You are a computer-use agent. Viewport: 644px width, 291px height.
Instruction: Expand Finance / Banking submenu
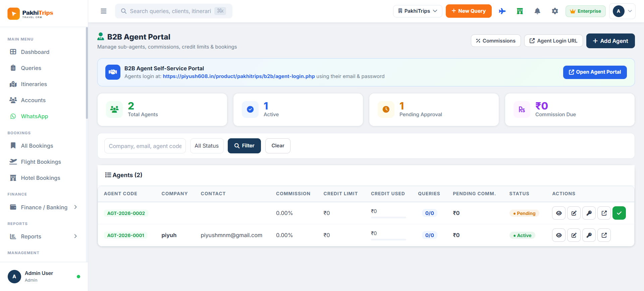click(x=44, y=207)
